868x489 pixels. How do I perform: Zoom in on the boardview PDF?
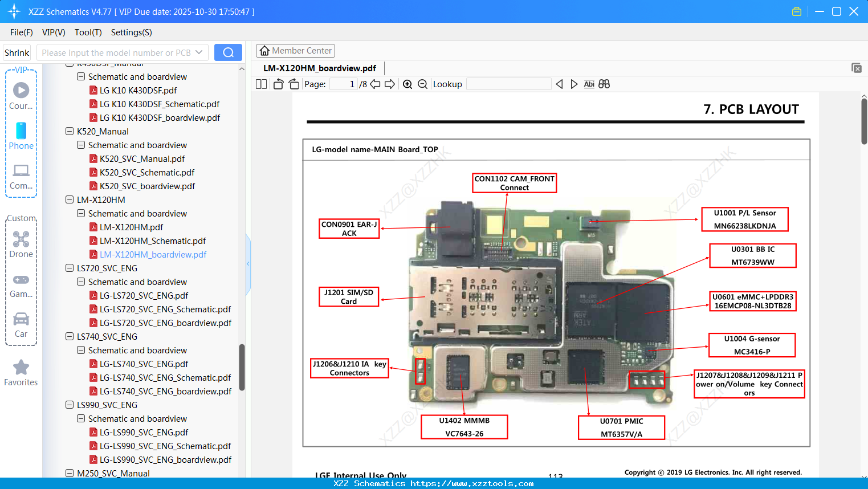tap(407, 84)
